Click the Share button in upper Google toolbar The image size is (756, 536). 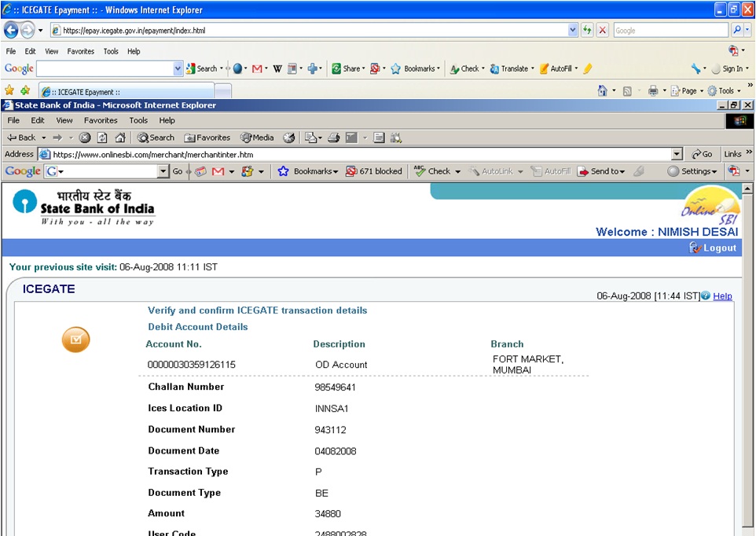pos(347,69)
